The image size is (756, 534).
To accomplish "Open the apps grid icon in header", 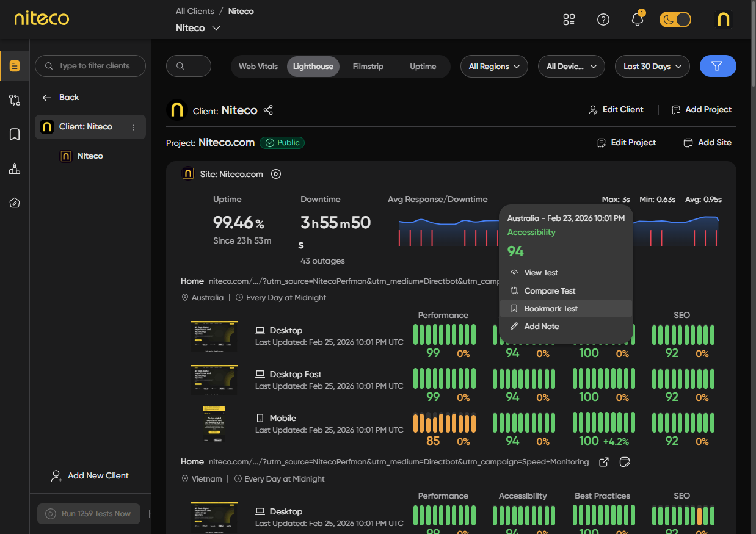I will 569,20.
